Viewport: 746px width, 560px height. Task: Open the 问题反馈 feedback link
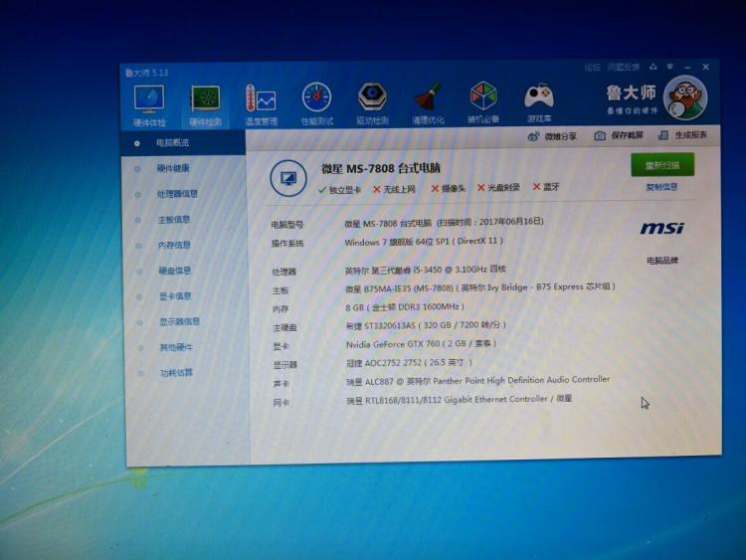624,67
